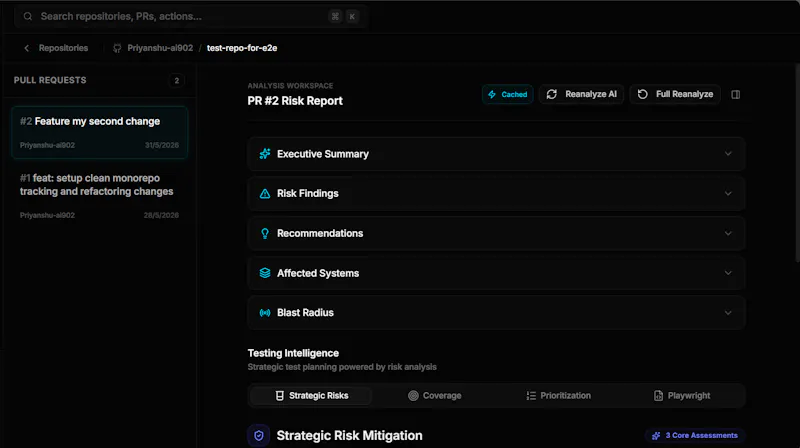Click the Strategic Risks tab icon
This screenshot has width=800, height=448.
click(280, 395)
